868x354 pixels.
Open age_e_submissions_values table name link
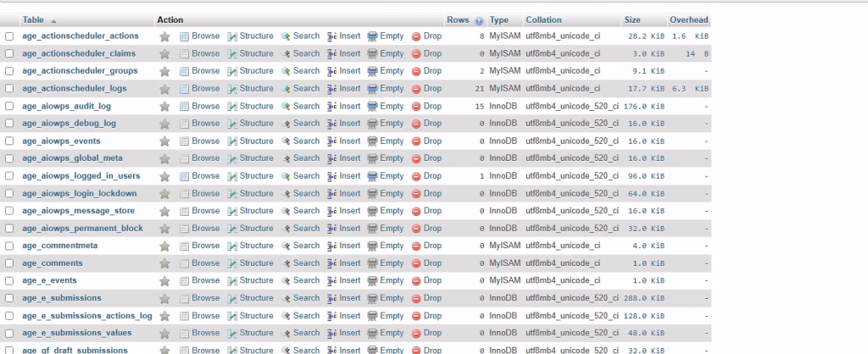pos(83,334)
